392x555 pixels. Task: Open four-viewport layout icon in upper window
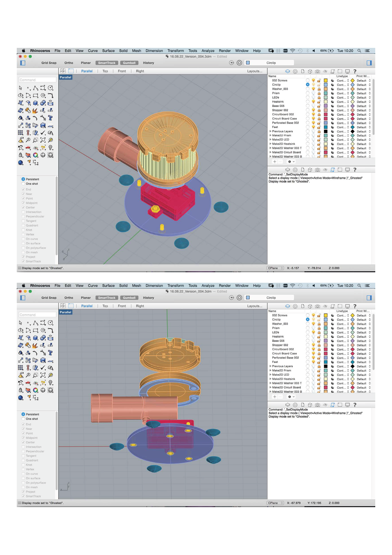pyautogui.click(x=63, y=71)
